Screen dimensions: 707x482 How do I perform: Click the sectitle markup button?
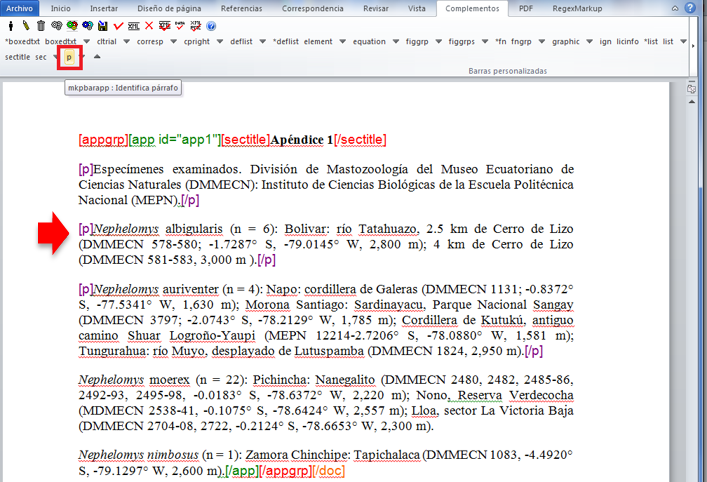(x=17, y=57)
